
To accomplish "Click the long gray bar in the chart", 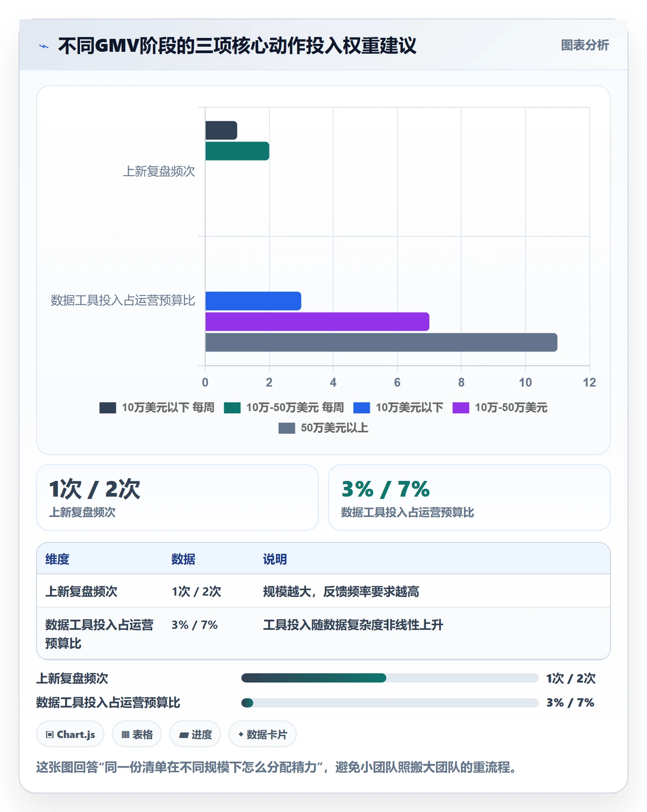I will point(381,343).
